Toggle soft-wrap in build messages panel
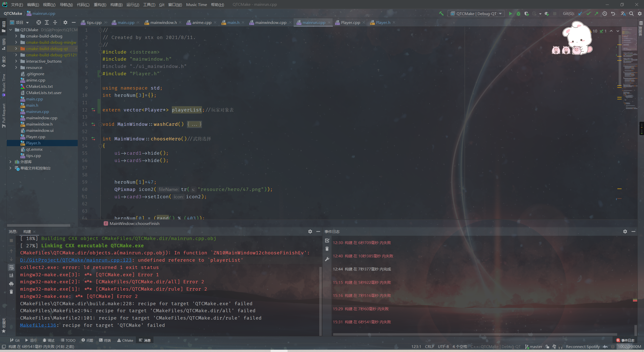644x352 pixels. (11, 267)
